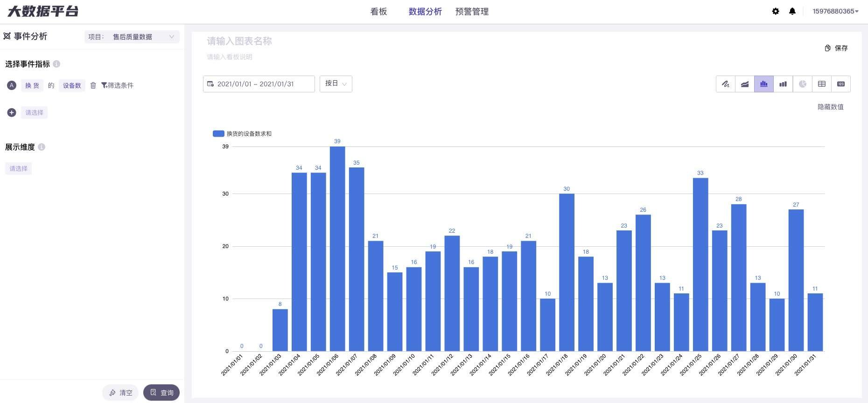The width and height of the screenshot is (868, 403).
Task: Open 请选择 for the new metric row
Action: click(x=34, y=112)
